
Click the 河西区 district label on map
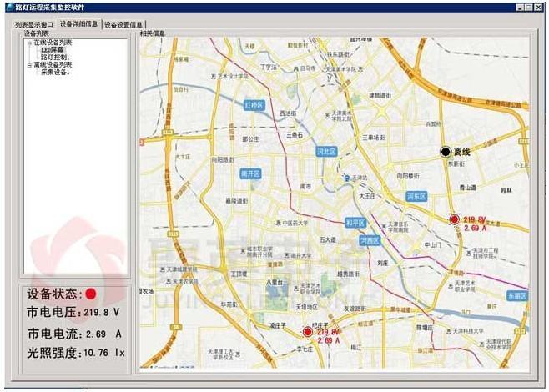[x=370, y=240]
